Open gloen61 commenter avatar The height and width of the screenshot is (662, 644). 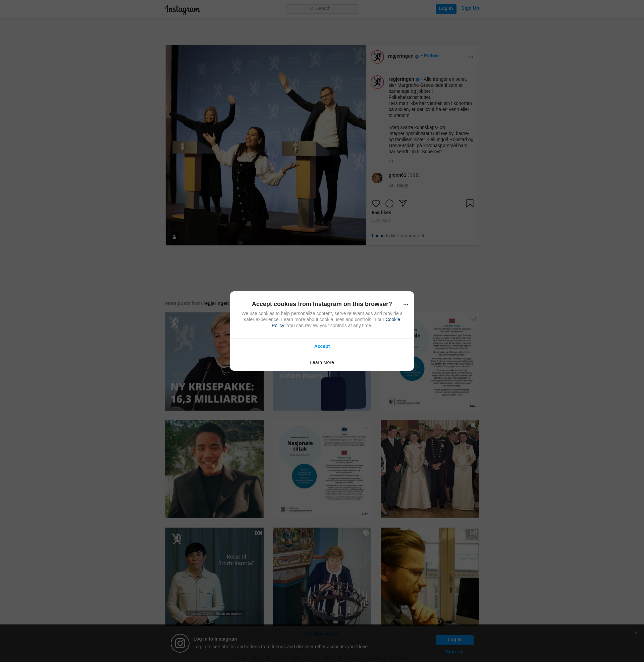click(x=377, y=178)
